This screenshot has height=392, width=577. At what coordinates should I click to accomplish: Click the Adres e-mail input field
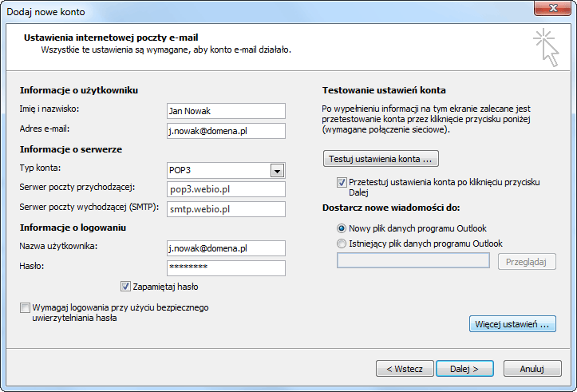click(226, 131)
